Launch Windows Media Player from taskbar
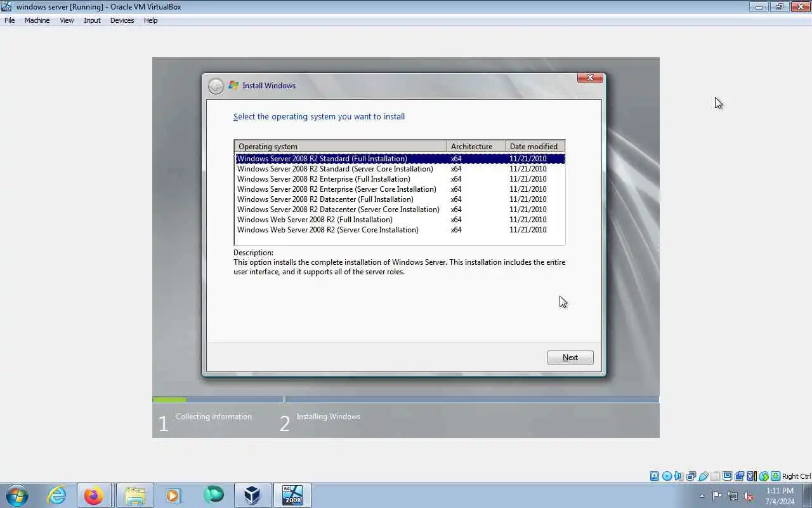Image resolution: width=812 pixels, height=508 pixels. click(173, 495)
